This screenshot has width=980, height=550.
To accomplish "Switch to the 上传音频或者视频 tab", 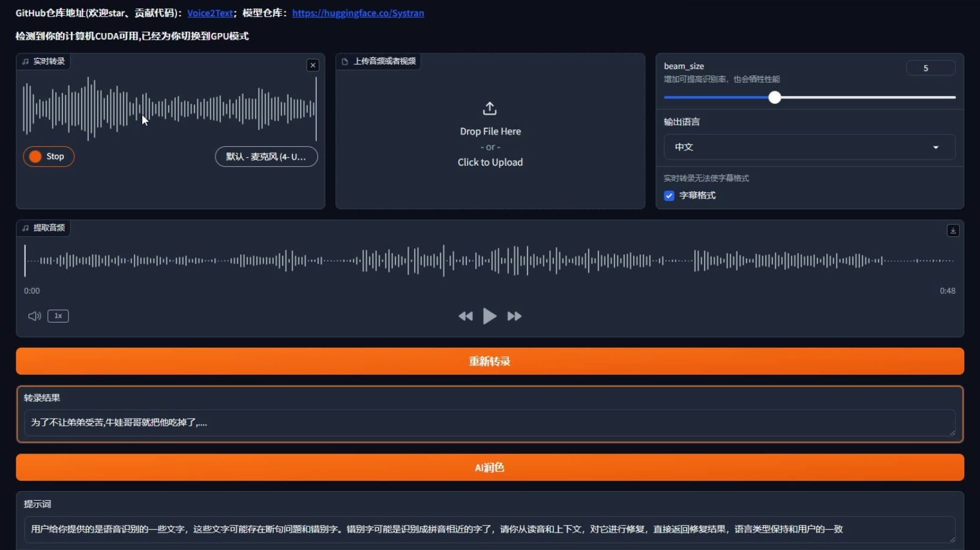I will tap(379, 61).
